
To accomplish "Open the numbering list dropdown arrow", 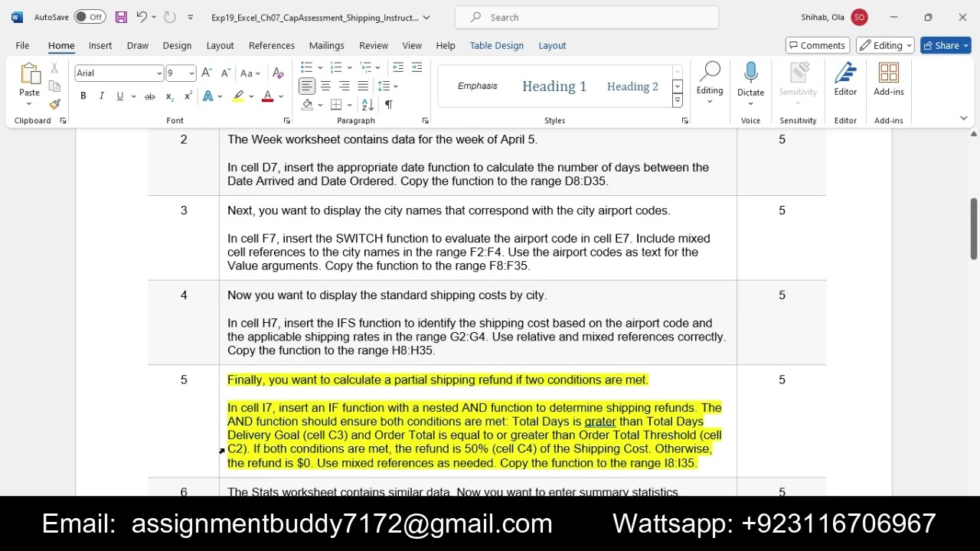I will click(349, 67).
